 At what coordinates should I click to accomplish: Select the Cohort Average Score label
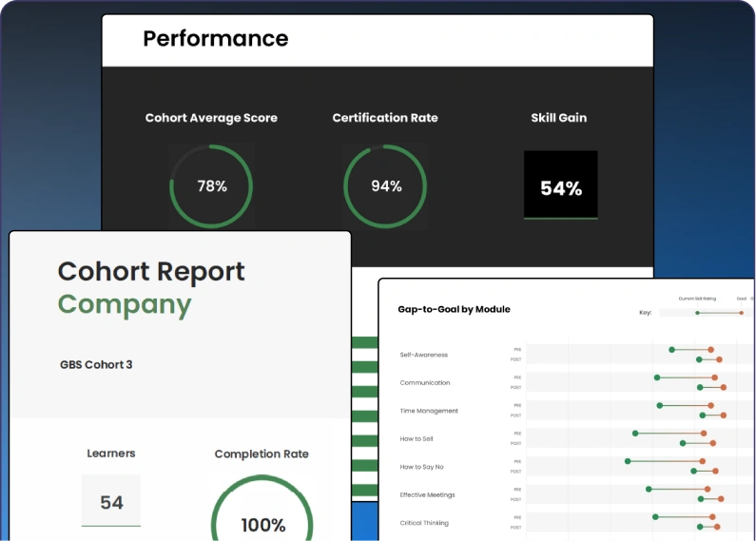211,118
